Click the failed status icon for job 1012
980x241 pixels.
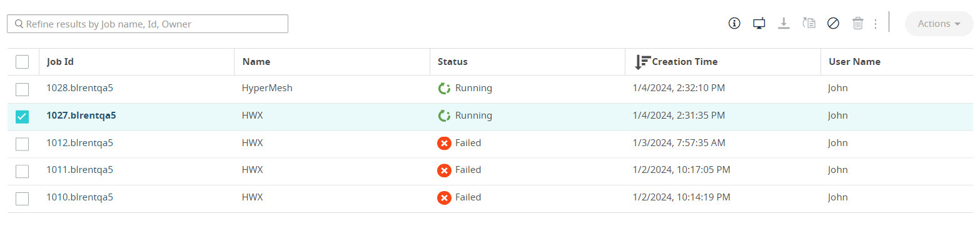point(444,143)
